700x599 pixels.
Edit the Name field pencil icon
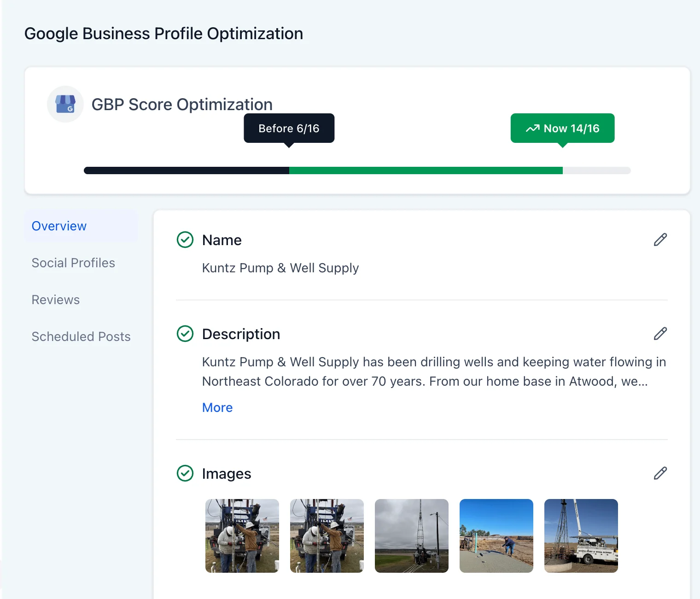pyautogui.click(x=660, y=240)
